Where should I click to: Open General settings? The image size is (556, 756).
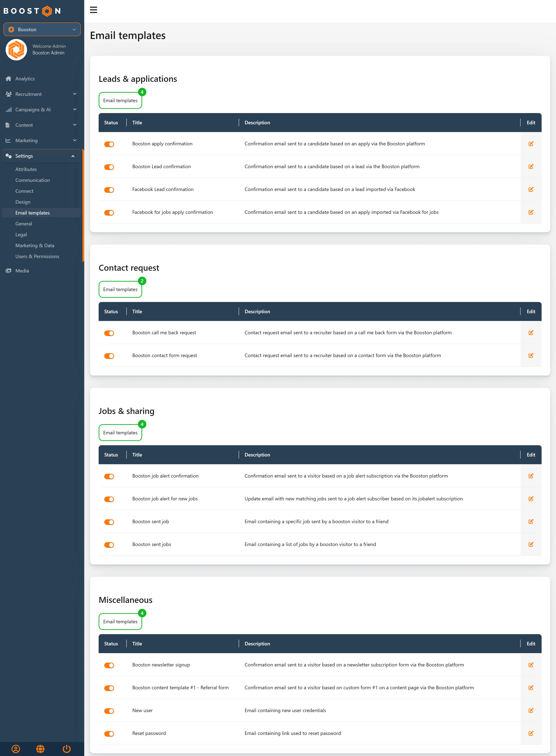(x=24, y=224)
